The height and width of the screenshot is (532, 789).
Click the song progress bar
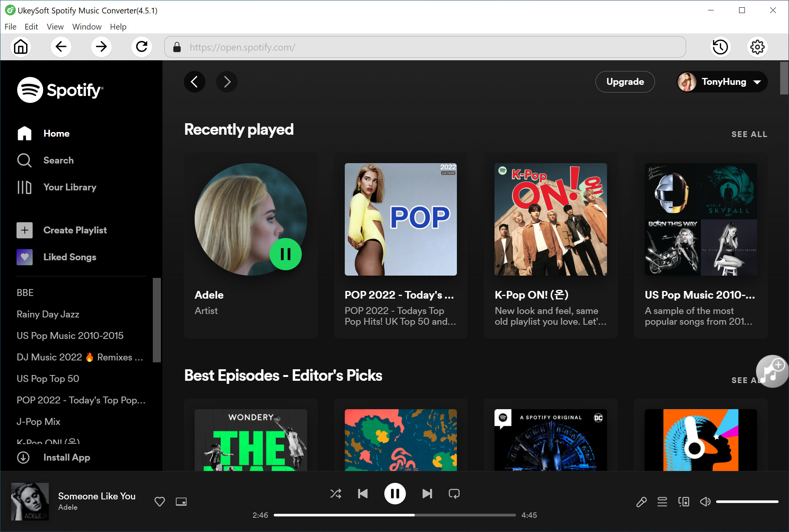(395, 515)
